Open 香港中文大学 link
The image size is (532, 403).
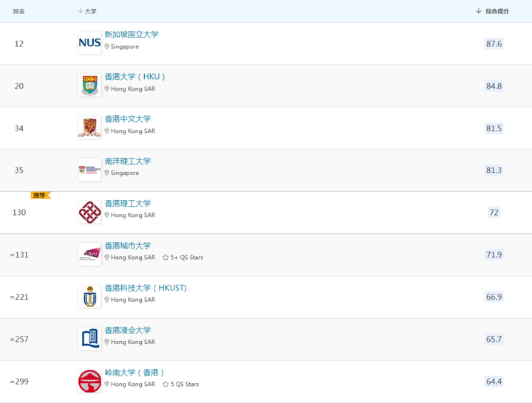click(x=128, y=119)
